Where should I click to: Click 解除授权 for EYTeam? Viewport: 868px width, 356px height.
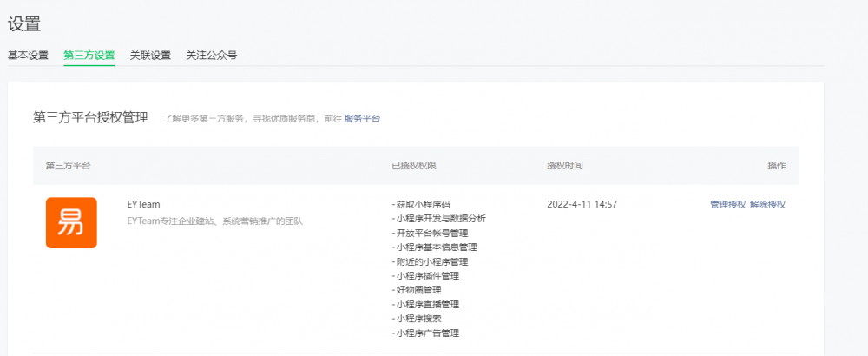pyautogui.click(x=767, y=204)
